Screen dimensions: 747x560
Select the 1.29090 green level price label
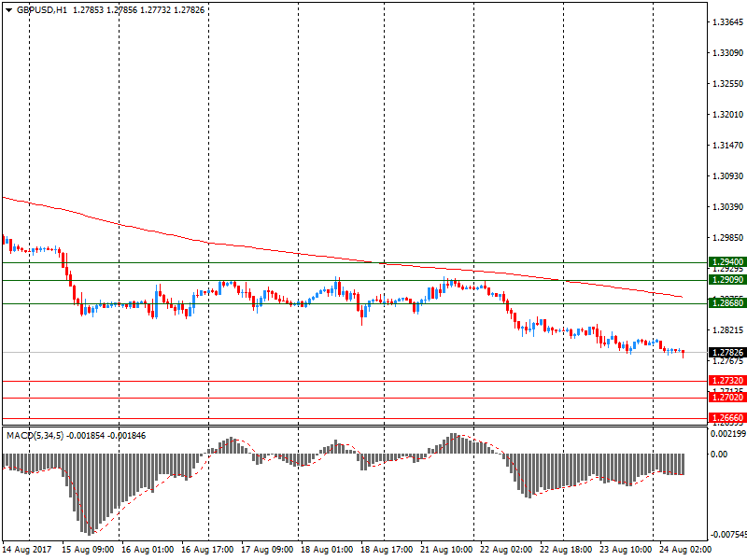pyautogui.click(x=727, y=279)
